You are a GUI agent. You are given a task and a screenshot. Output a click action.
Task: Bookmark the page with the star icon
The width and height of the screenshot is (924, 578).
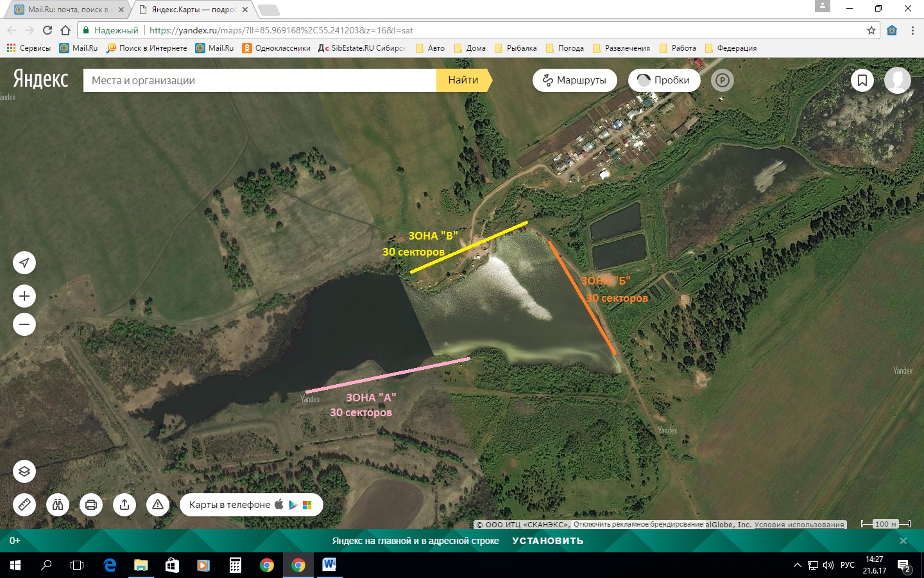[x=871, y=30]
